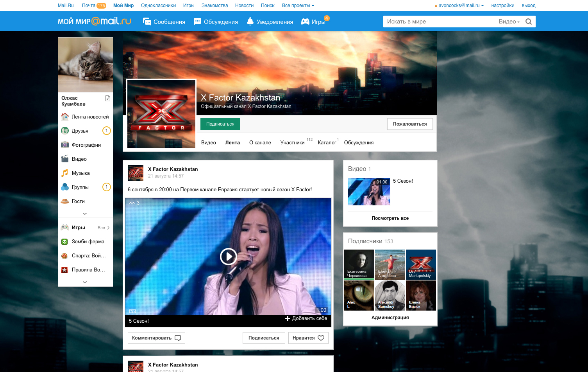Screen dimensions: 588x372
Task: Click the green Подписаться button in channel header
Action: (220, 124)
